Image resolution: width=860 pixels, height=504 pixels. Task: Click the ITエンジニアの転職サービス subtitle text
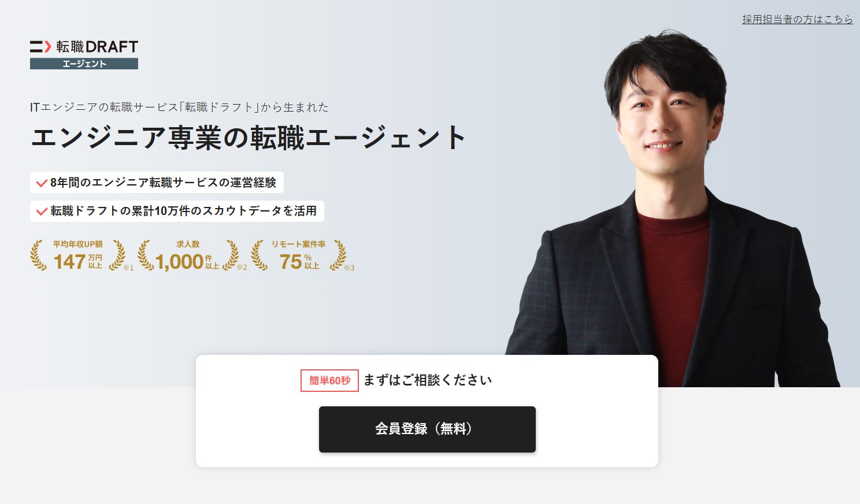(x=179, y=107)
